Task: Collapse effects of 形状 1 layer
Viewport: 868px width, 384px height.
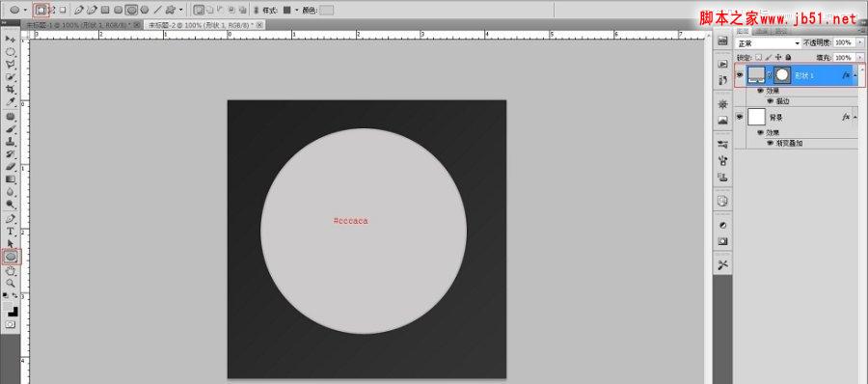Action: click(855, 75)
